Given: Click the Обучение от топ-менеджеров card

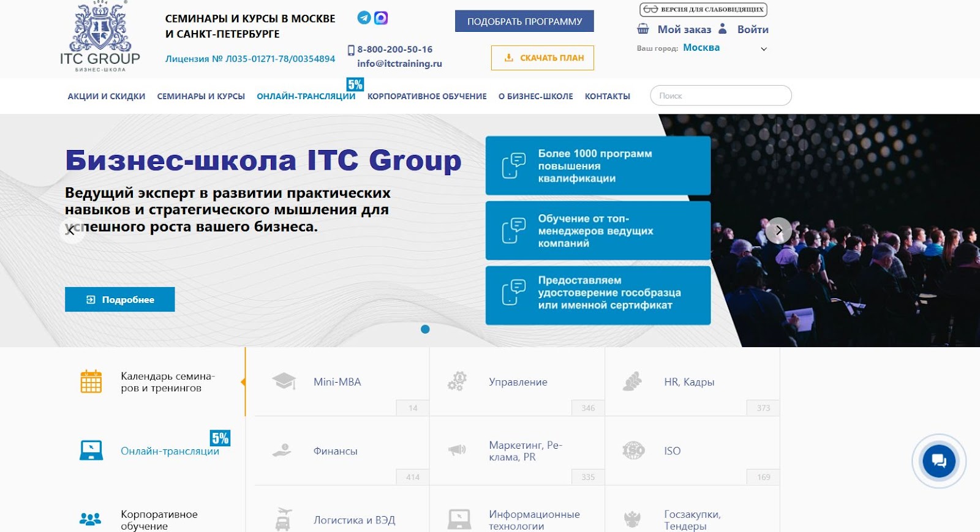Looking at the screenshot, I should click(x=598, y=231).
